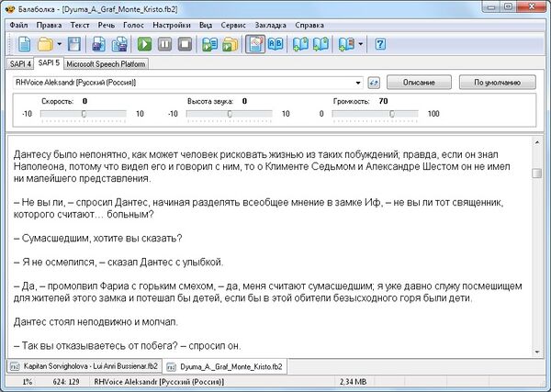Image resolution: width=551 pixels, height=392 pixels.
Task: Select the SAPI 5 tab
Action: 49,62
